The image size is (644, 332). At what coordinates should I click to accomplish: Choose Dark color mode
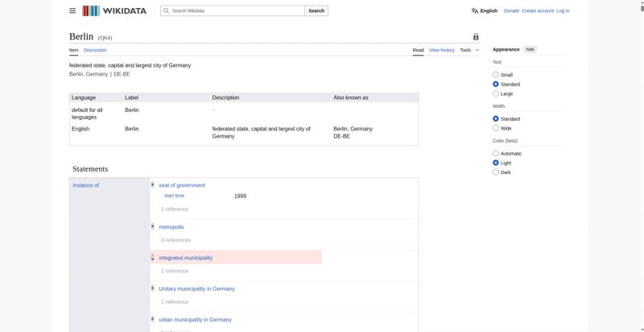click(496, 172)
